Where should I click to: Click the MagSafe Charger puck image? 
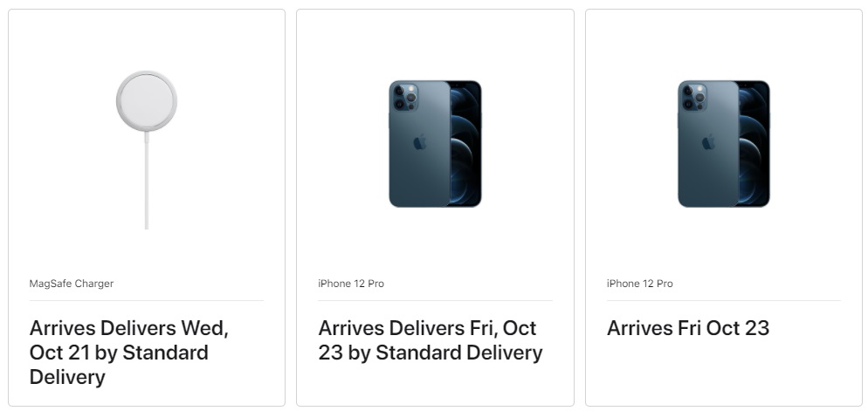(147, 100)
